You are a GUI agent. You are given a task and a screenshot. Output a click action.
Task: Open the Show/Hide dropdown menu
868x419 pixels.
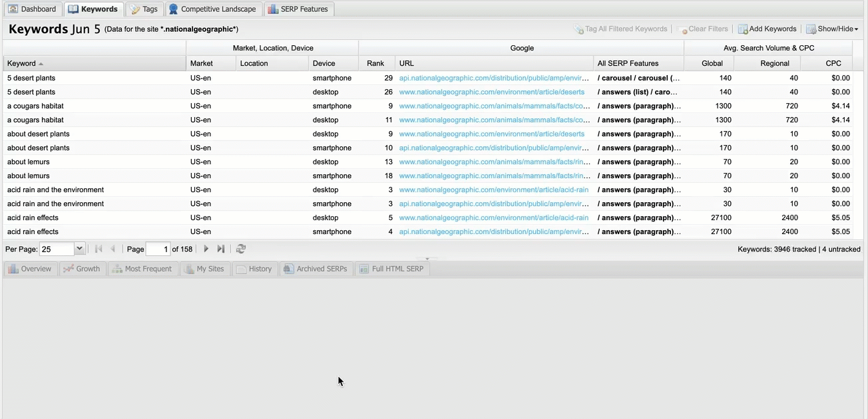click(831, 29)
